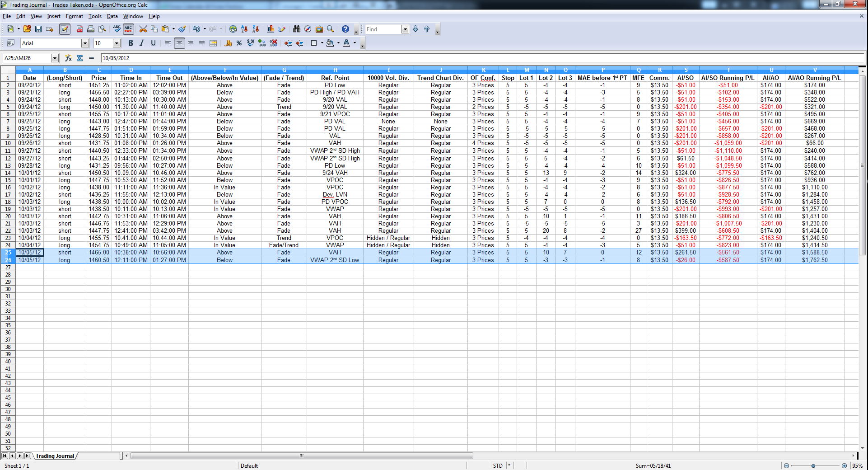The width and height of the screenshot is (868, 470).
Task: Export directly as PDF
Action: point(79,29)
